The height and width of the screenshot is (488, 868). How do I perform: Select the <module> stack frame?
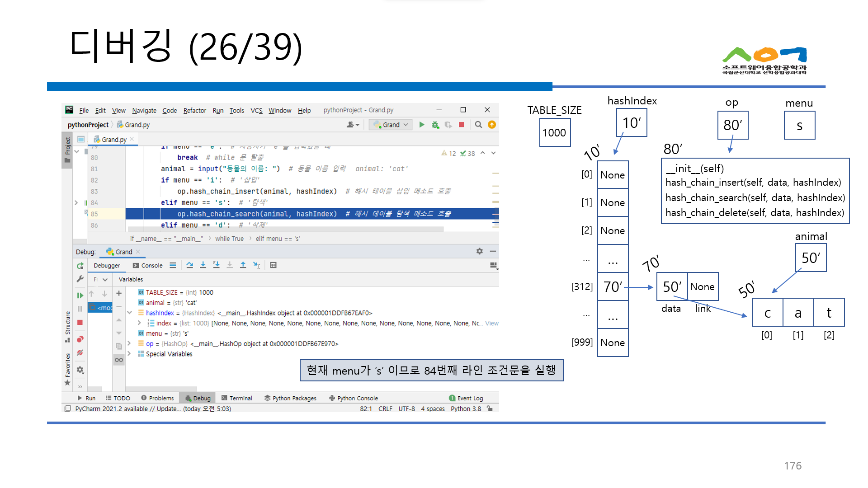pos(100,307)
